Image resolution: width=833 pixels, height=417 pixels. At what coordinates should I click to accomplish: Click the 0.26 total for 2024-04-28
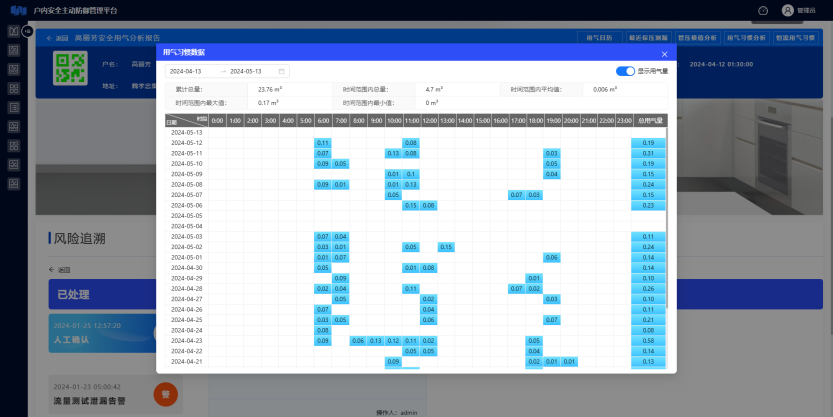pos(648,289)
